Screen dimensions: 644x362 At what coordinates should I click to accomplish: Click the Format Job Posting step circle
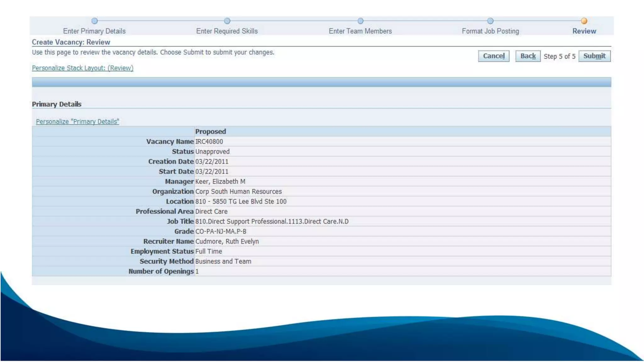coord(490,21)
